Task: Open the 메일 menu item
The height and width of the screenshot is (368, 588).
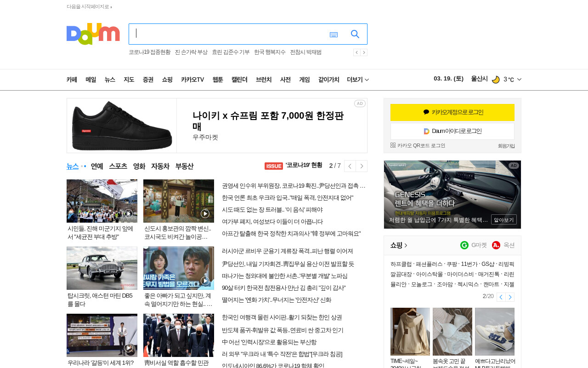Action: [x=91, y=80]
